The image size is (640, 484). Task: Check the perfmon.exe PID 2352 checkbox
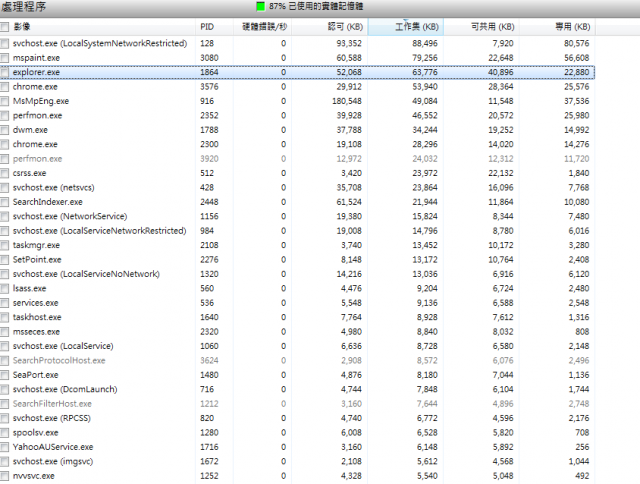tap(4, 115)
